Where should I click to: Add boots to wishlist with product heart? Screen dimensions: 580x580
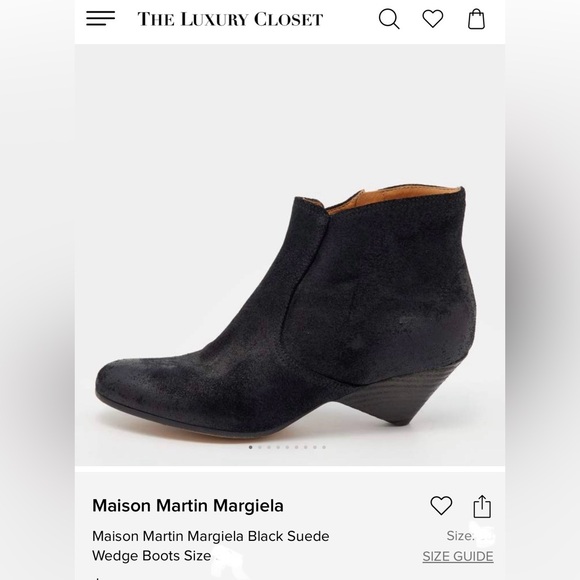point(441,506)
